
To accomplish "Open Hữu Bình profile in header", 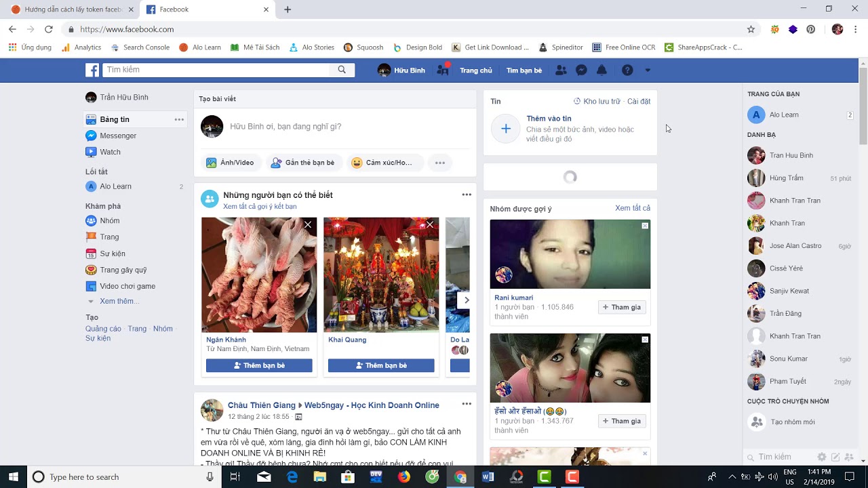I will point(401,70).
